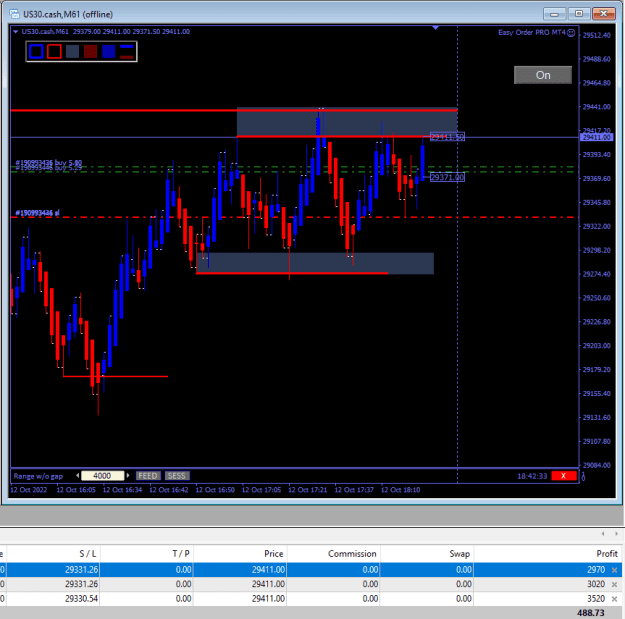Decrease the range value with the left arrow
The height and width of the screenshot is (619, 625).
tap(77, 475)
